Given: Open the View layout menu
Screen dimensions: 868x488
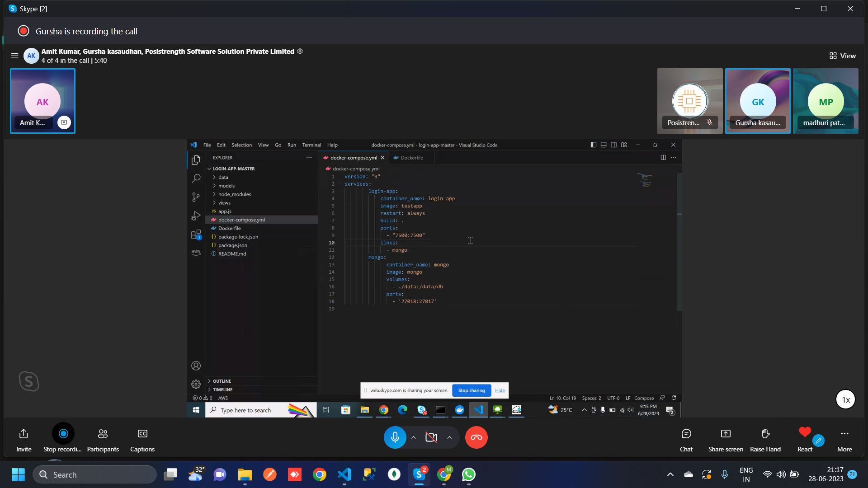Looking at the screenshot, I should 843,56.
